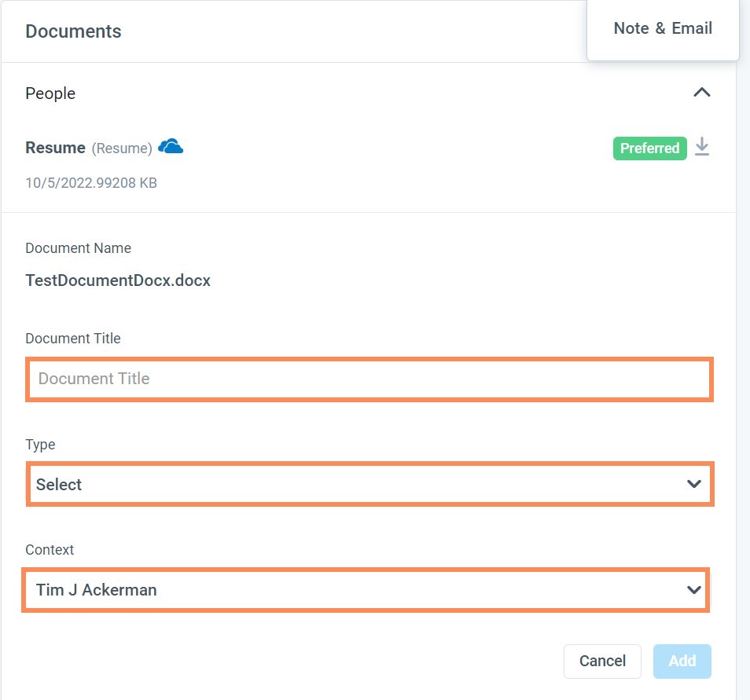Click the 10/5/2022 date and size text
750x700 pixels.
(x=91, y=183)
